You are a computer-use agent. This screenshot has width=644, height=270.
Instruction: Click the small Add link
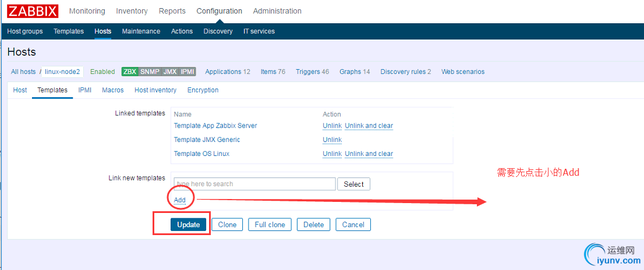(180, 200)
